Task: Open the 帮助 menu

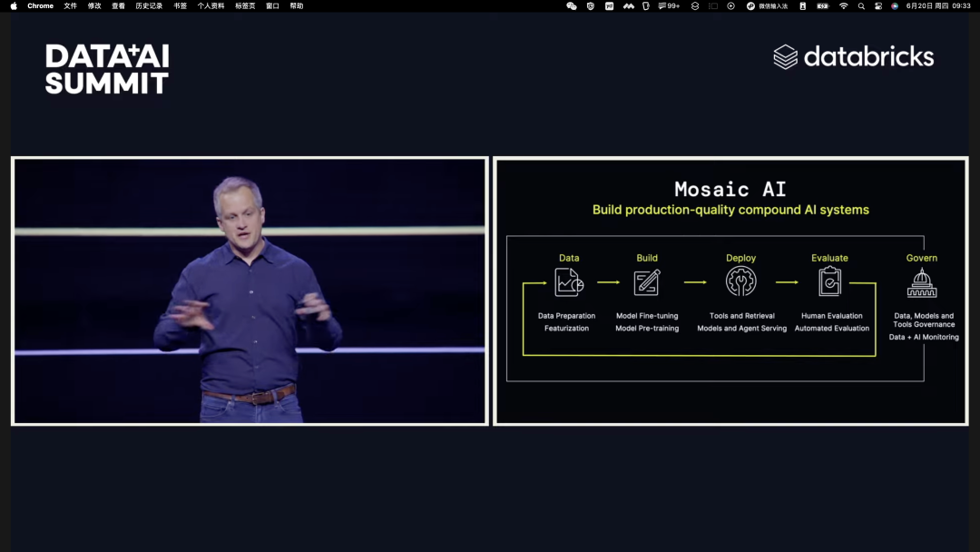Action: [x=297, y=6]
